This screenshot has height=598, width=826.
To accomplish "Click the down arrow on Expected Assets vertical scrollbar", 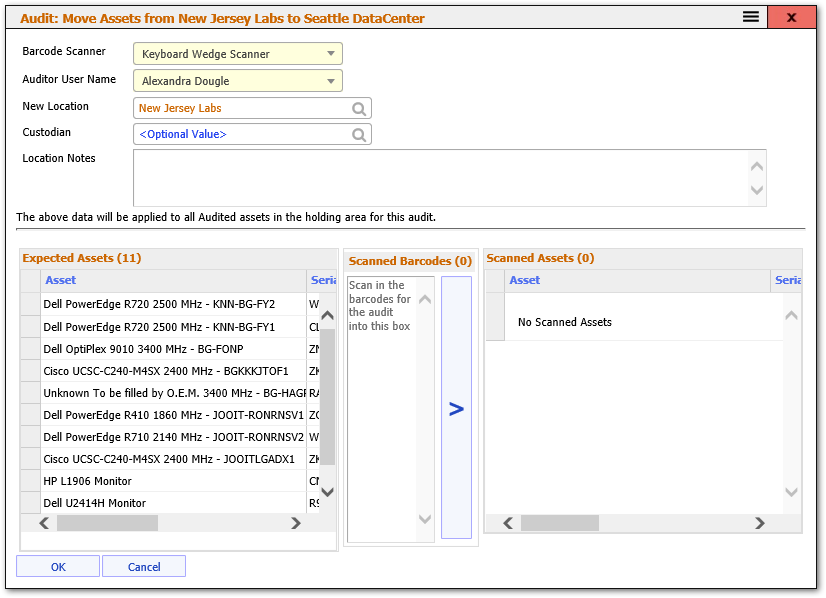I will point(327,492).
